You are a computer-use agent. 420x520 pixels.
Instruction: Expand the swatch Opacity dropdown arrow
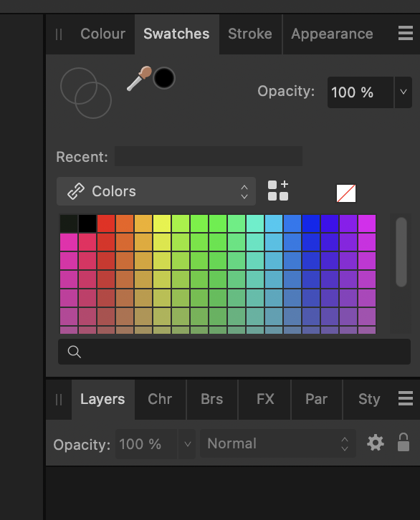404,92
